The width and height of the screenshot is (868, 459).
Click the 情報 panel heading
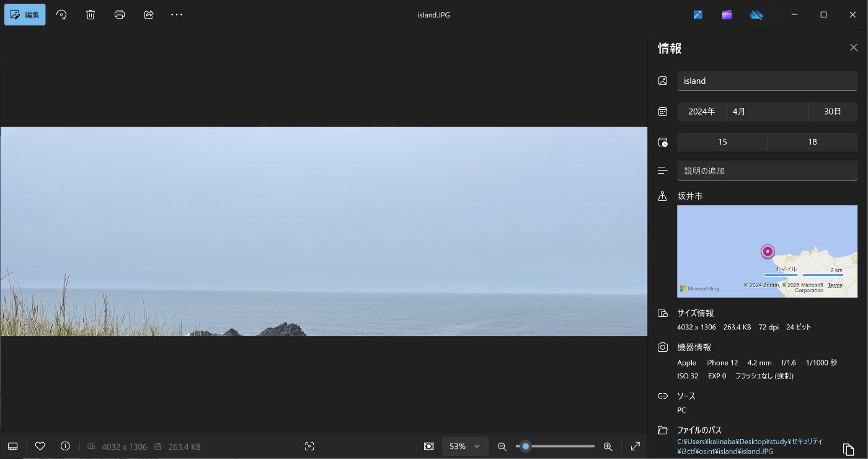[x=670, y=48]
